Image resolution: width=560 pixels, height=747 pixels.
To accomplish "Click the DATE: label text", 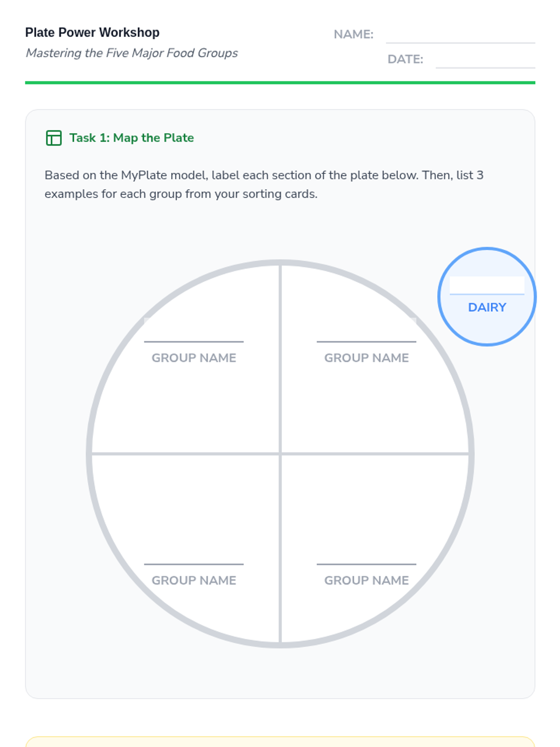I will click(405, 59).
